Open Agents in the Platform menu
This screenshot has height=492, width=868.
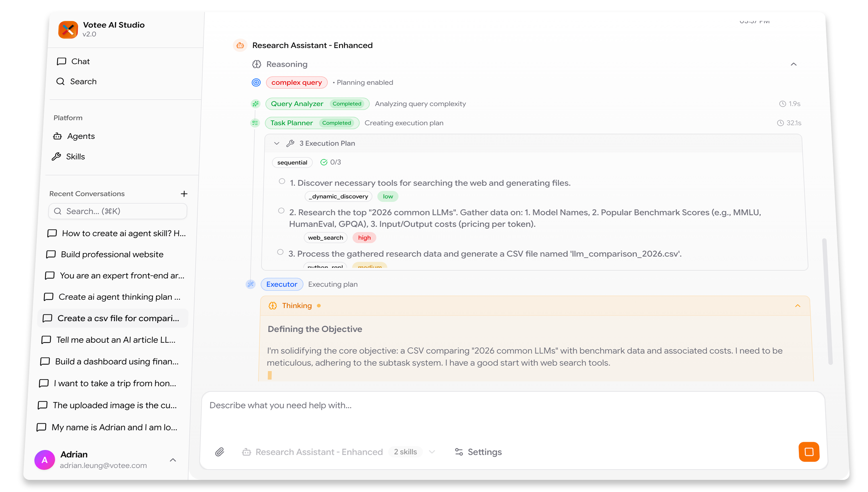[81, 136]
